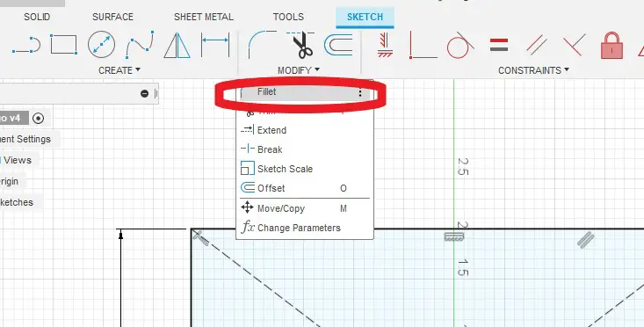
Task: Apply the Equal constraint icon
Action: [499, 45]
